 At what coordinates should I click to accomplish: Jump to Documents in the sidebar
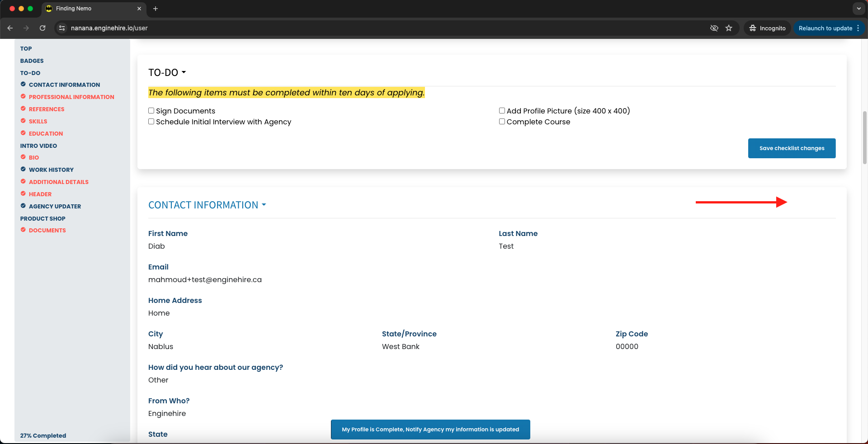point(47,230)
